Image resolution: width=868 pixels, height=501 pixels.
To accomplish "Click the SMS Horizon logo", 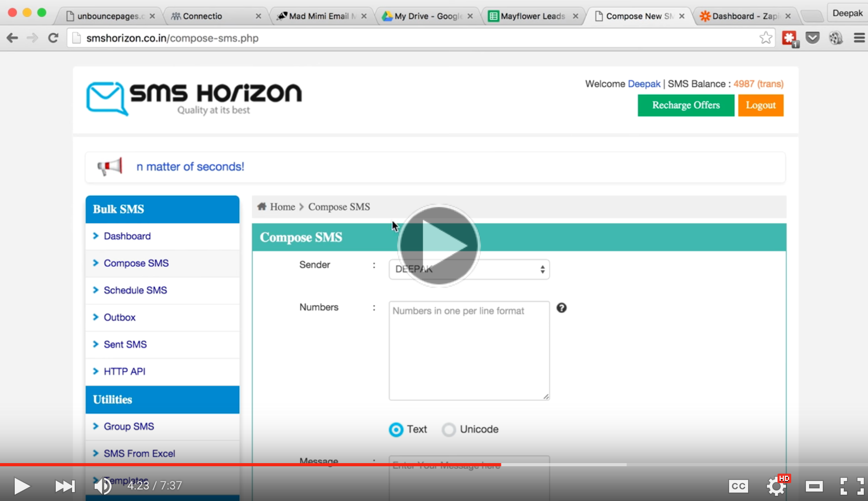I will (194, 98).
